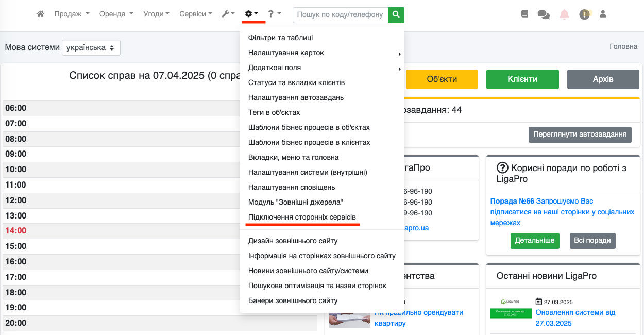This screenshot has width=644, height=335.
Task: Click the notifications bell icon
Action: click(x=564, y=14)
